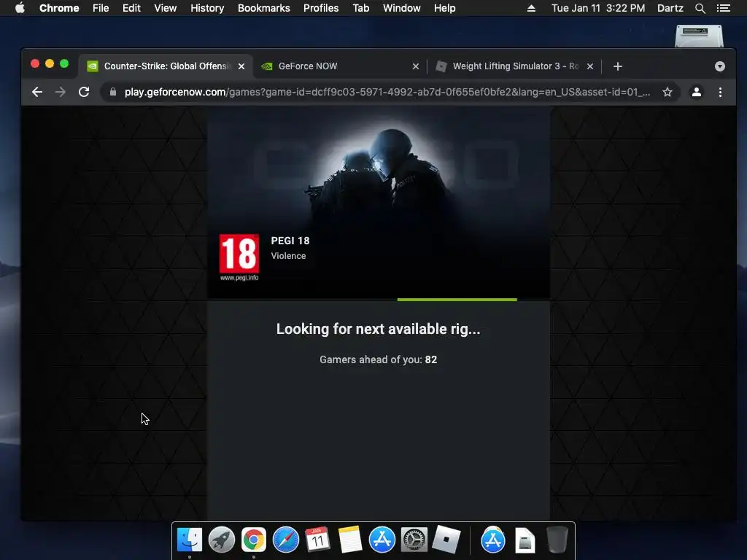Select the Counter-Strike: Global Offensive tab
Viewport: 747px width, 560px height.
pos(166,66)
